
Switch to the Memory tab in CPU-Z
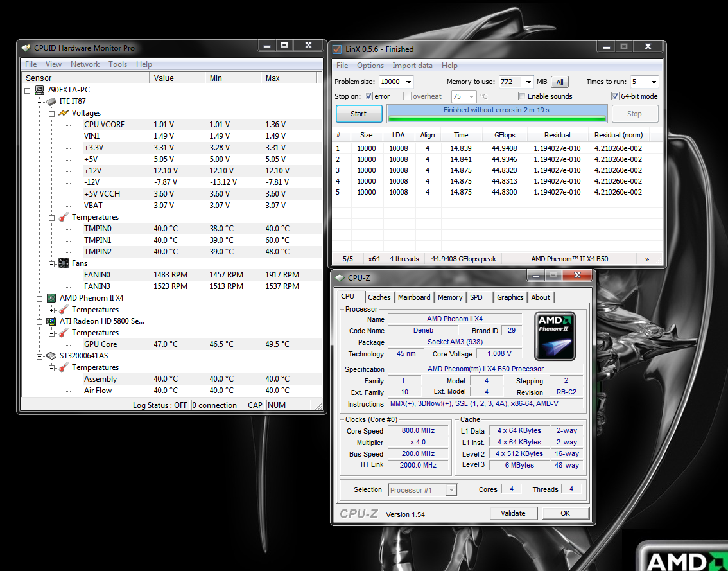pos(450,297)
